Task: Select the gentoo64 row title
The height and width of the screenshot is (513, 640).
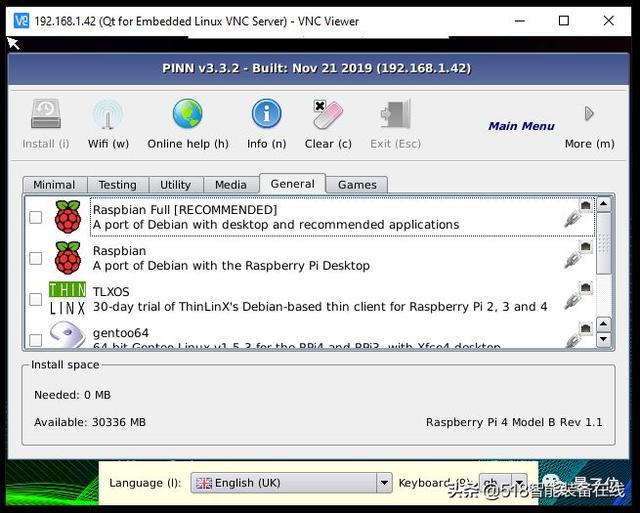Action: pos(121,333)
